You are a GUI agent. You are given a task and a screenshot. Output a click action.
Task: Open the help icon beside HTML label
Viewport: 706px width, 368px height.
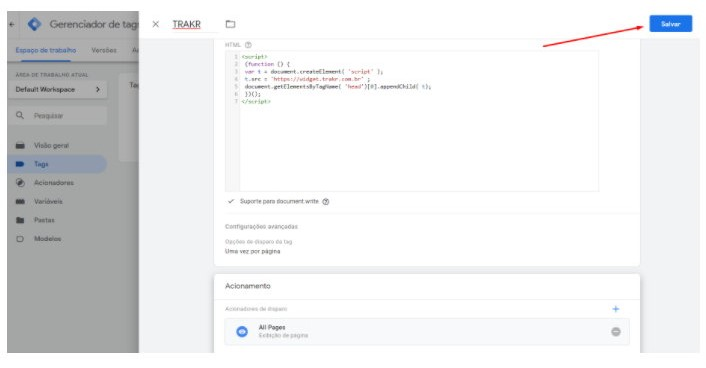[x=248, y=45]
